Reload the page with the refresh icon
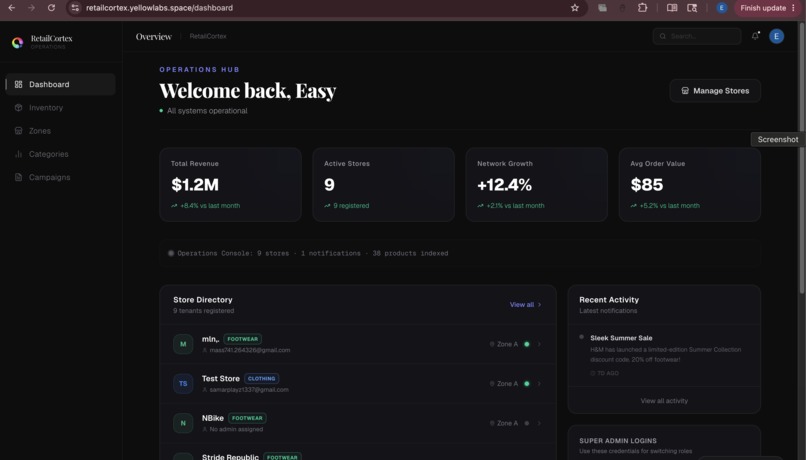 tap(51, 8)
